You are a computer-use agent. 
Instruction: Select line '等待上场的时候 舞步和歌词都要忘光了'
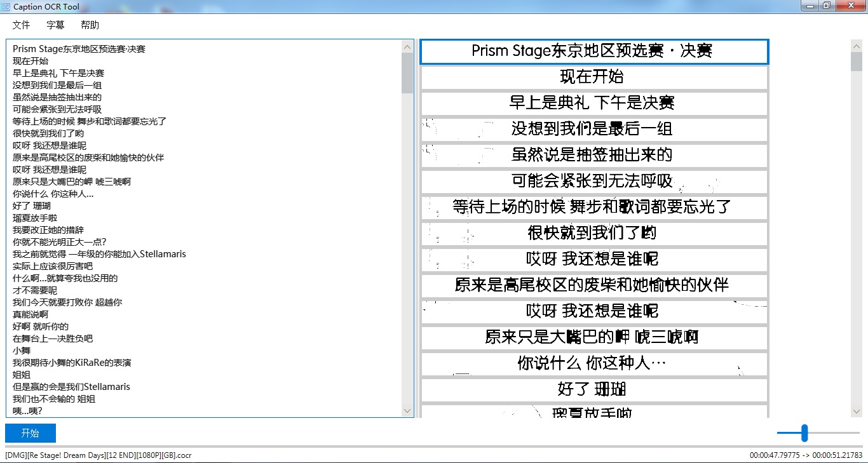point(90,121)
